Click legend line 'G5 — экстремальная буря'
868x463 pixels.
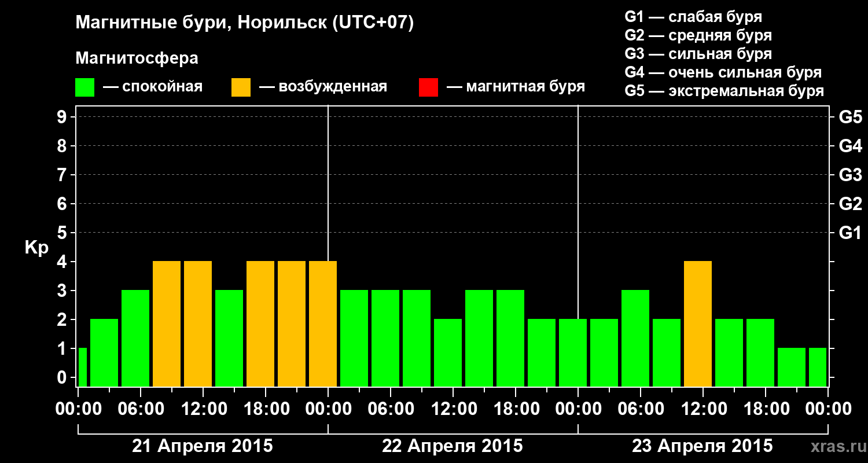coord(724,91)
